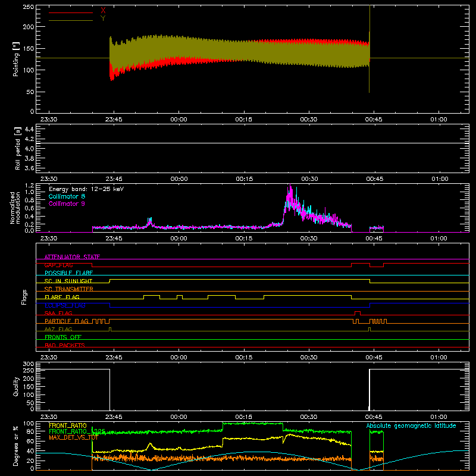Click the '250' tick on Pointing axis
Viewport: 476px width, 476px height.
tap(29, 7)
